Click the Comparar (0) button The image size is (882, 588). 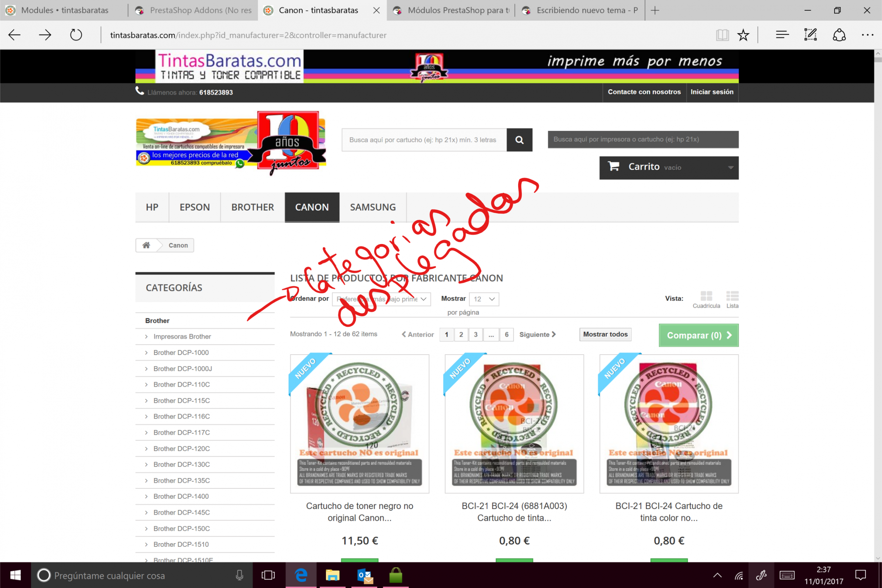(x=698, y=335)
